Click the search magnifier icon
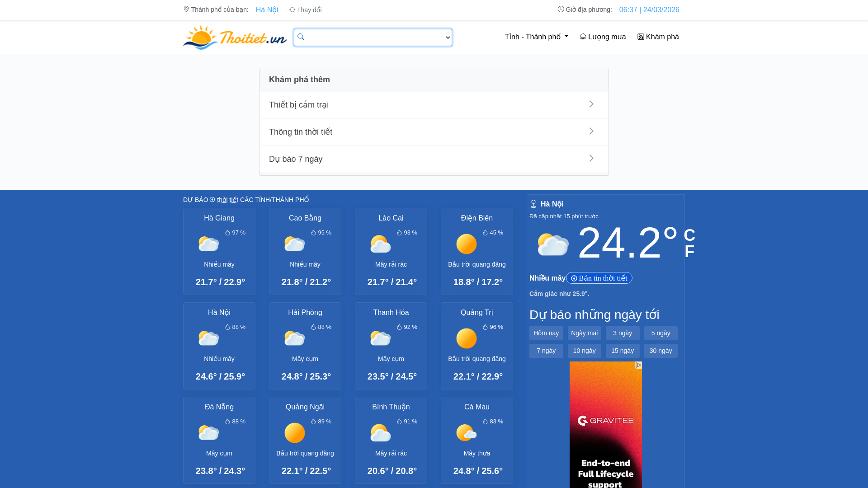 301,37
